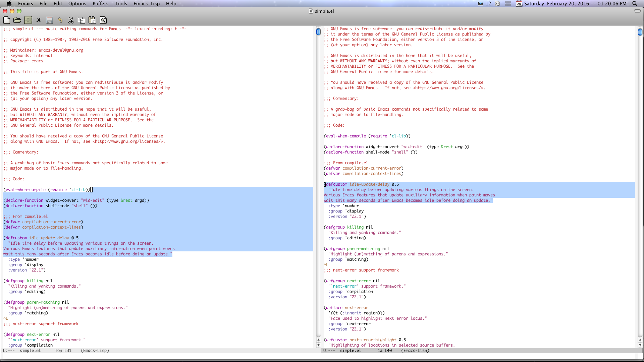The height and width of the screenshot is (362, 644).
Task: Click the simple.el buffer name in left mode line
Action: coord(30,351)
